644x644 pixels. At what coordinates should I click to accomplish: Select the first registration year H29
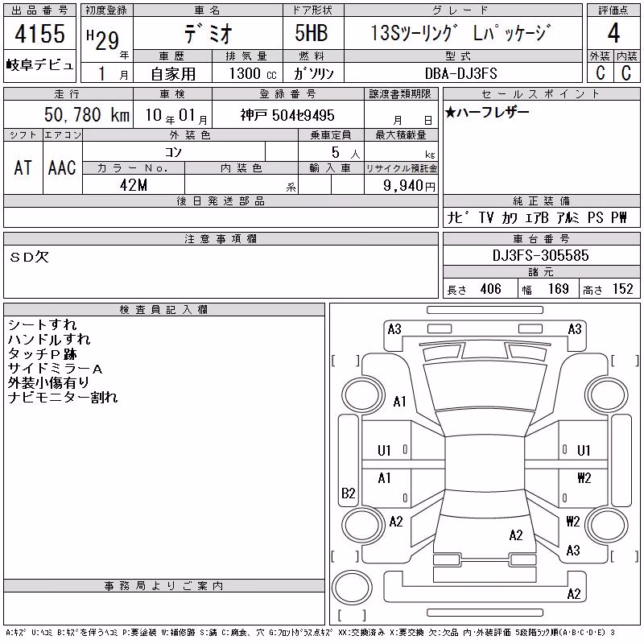(103, 39)
